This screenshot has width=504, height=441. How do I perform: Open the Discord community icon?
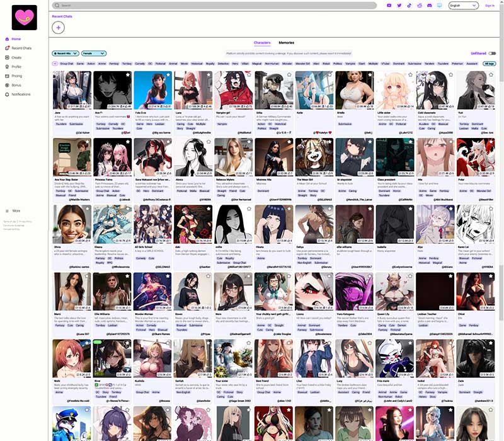[x=429, y=6]
